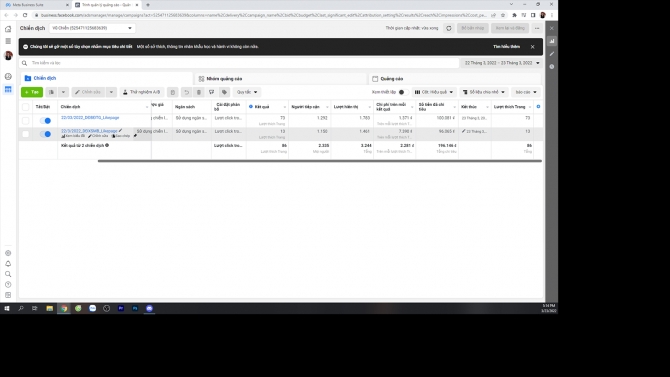Open the date range dropdown

click(x=502, y=63)
